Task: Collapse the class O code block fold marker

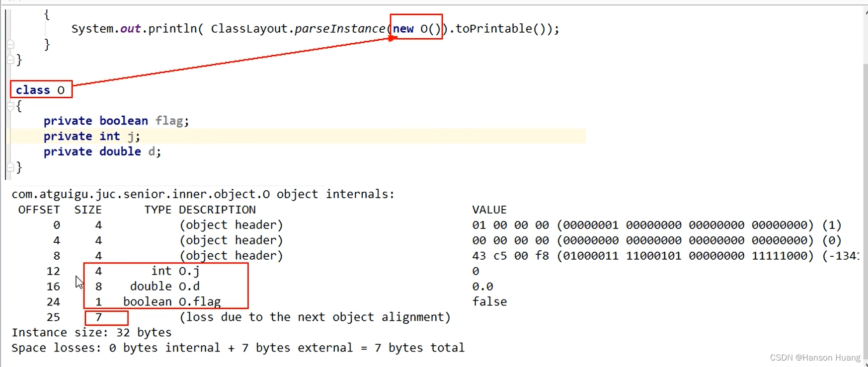Action: coord(10,106)
